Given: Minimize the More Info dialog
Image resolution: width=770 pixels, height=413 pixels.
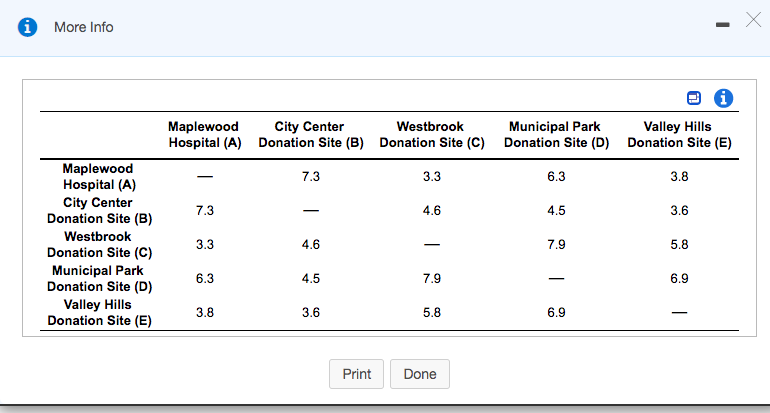Looking at the screenshot, I should click(x=722, y=25).
